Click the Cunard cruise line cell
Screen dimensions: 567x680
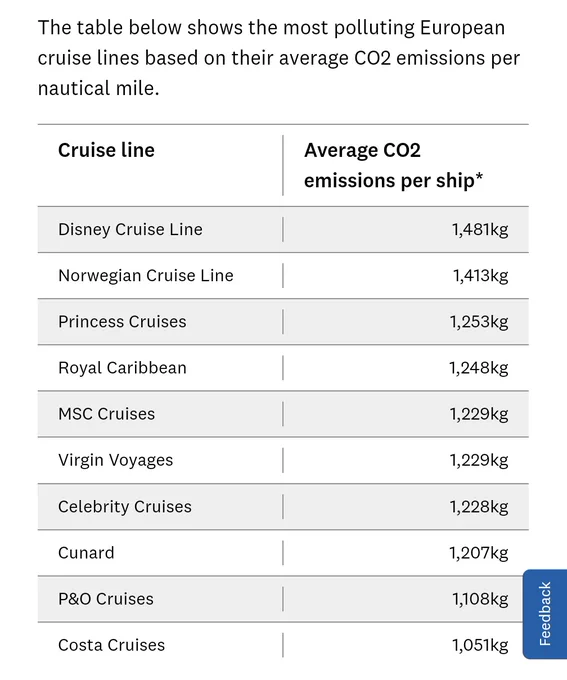click(86, 552)
